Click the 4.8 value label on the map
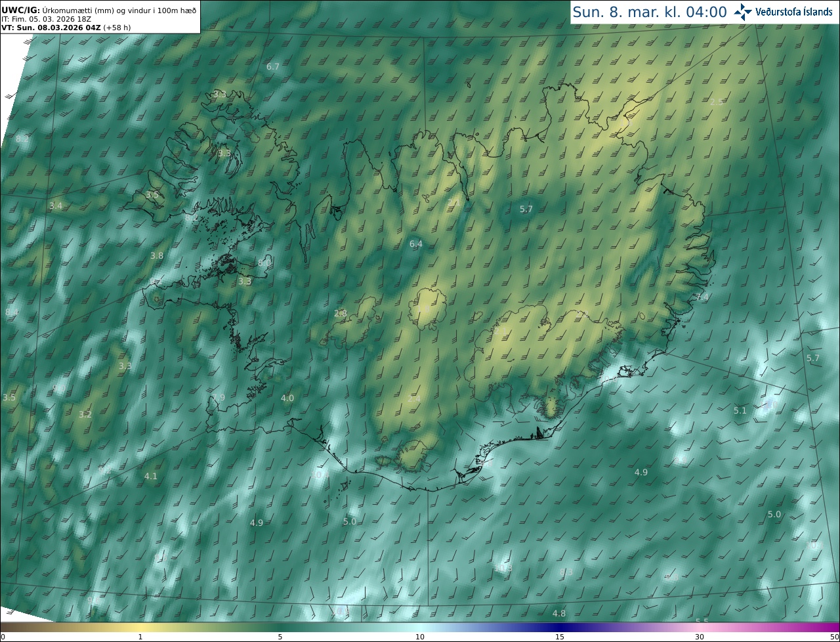The image size is (840, 642). (x=559, y=614)
